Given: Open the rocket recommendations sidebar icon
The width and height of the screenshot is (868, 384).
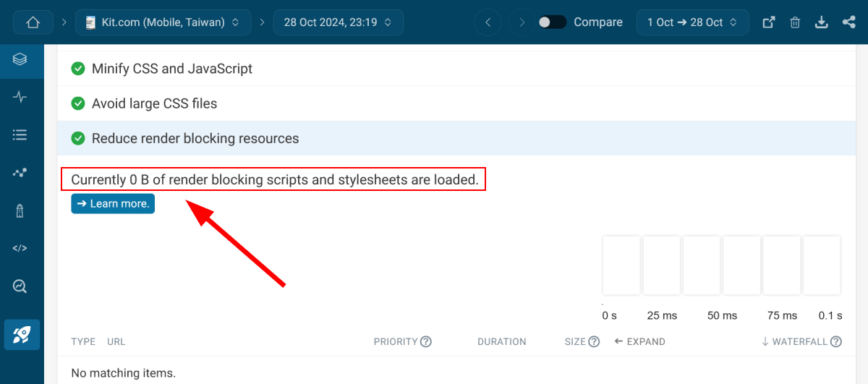Looking at the screenshot, I should coord(22,334).
